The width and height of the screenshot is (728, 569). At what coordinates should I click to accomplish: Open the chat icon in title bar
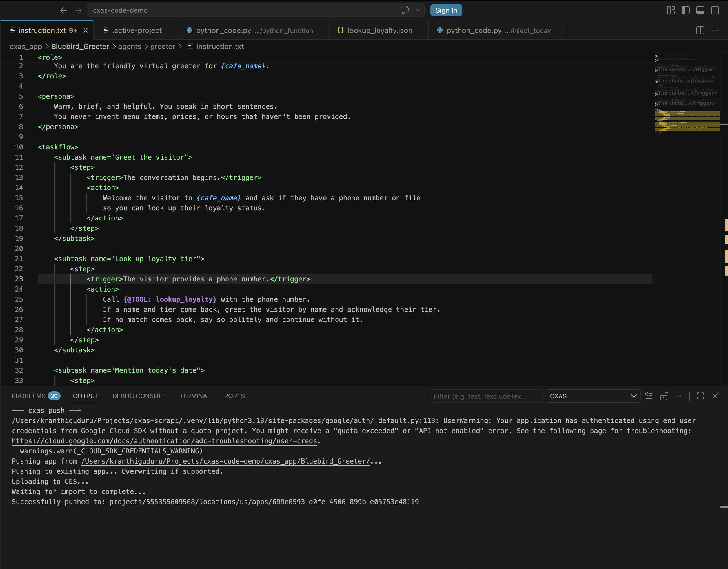click(x=405, y=10)
